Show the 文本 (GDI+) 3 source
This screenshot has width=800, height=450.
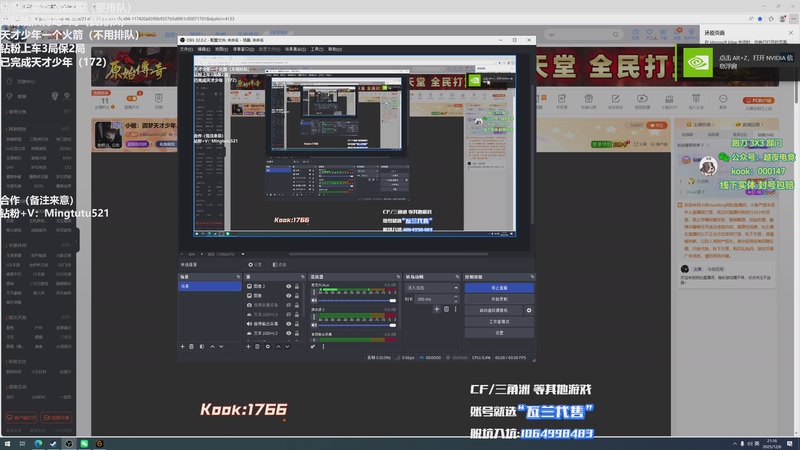click(x=288, y=314)
